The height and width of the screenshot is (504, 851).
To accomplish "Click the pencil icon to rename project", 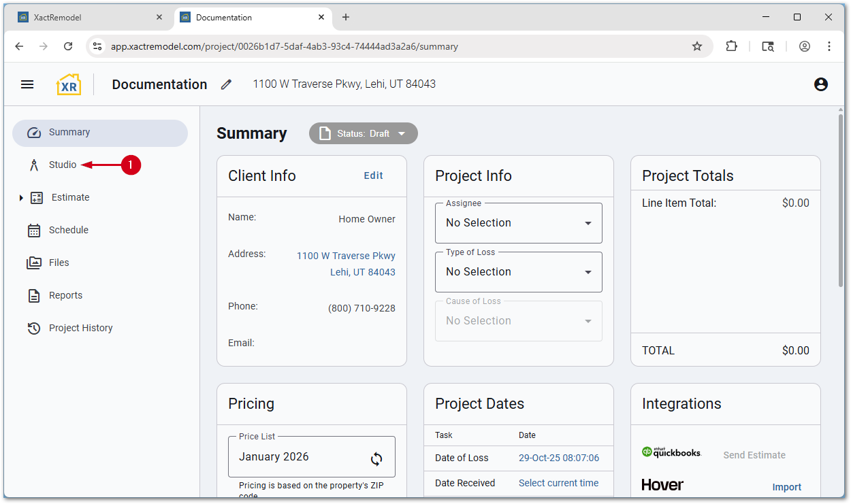I will (226, 84).
